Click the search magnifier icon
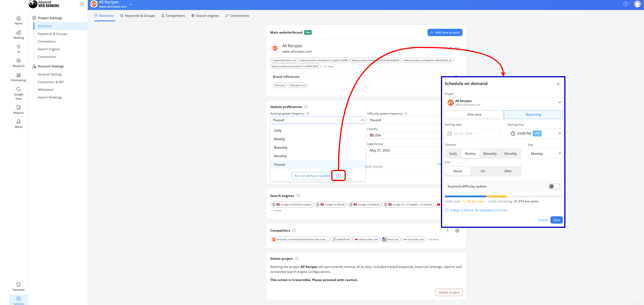Image resolution: width=644 pixels, height=305 pixels. click(82, 4)
